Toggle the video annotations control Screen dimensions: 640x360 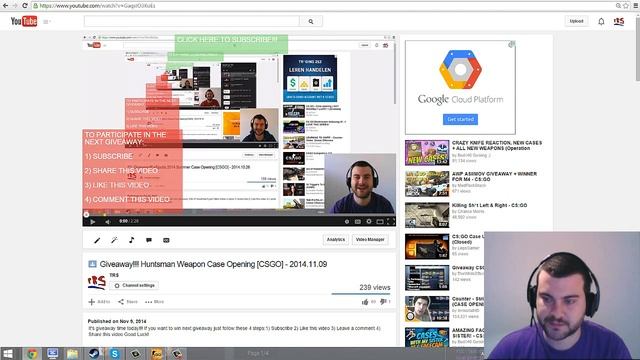click(347, 222)
